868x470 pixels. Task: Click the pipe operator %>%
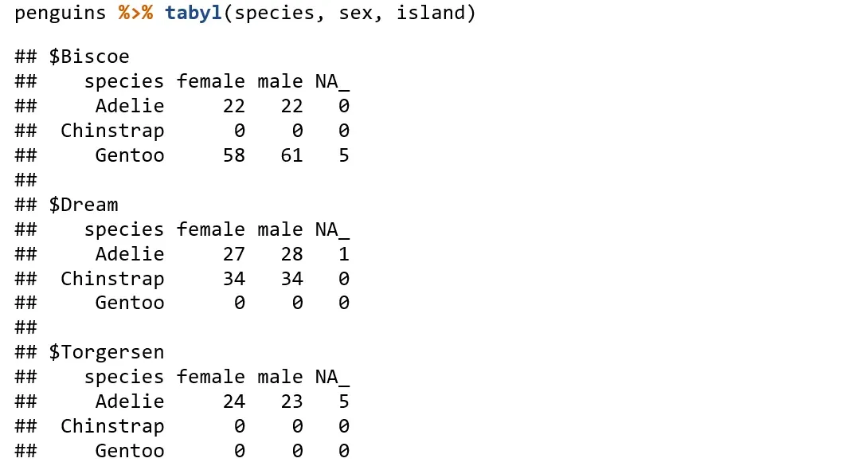tap(135, 13)
